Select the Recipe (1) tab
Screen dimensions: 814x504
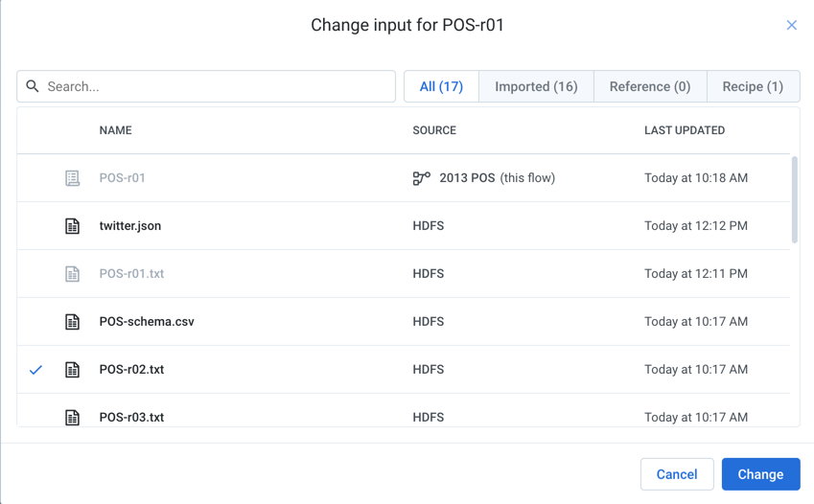coord(753,86)
